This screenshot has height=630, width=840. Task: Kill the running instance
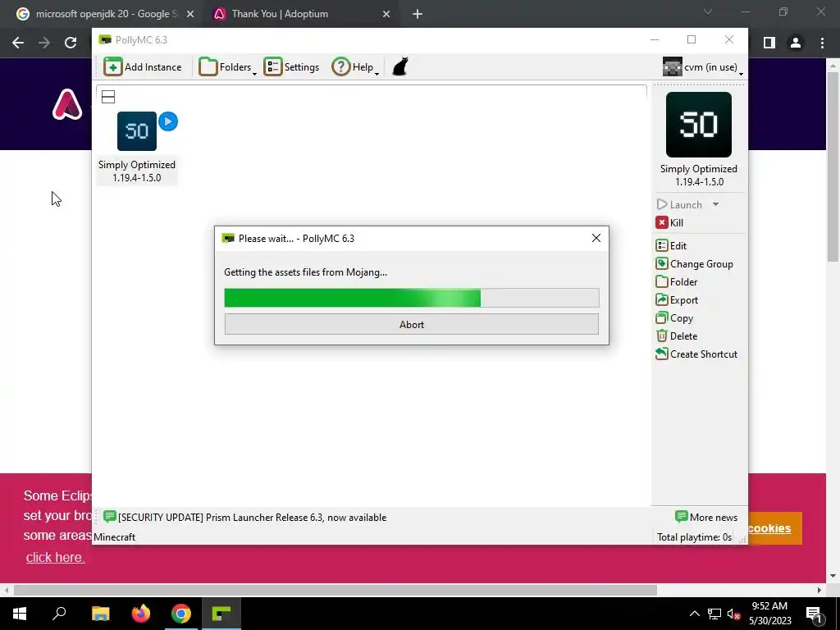669,223
